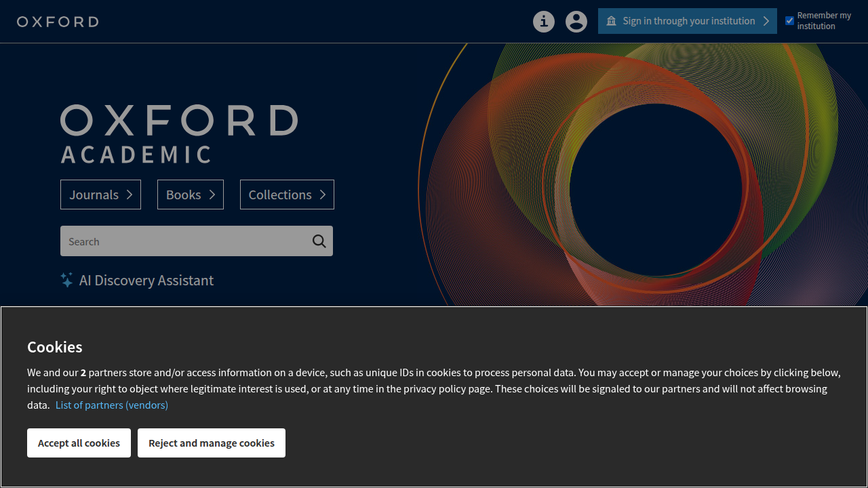
Task: Open List of partners (vendors) link
Action: 112,405
